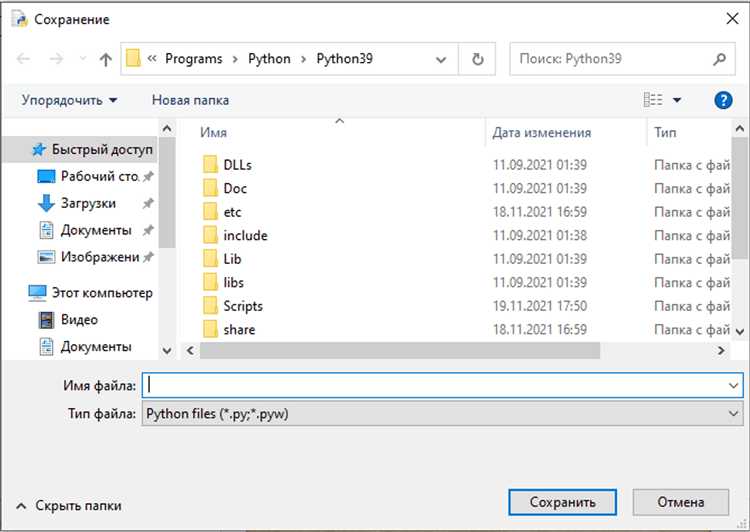The height and width of the screenshot is (532, 750).
Task: Select the Scripts folder
Action: pos(233,306)
